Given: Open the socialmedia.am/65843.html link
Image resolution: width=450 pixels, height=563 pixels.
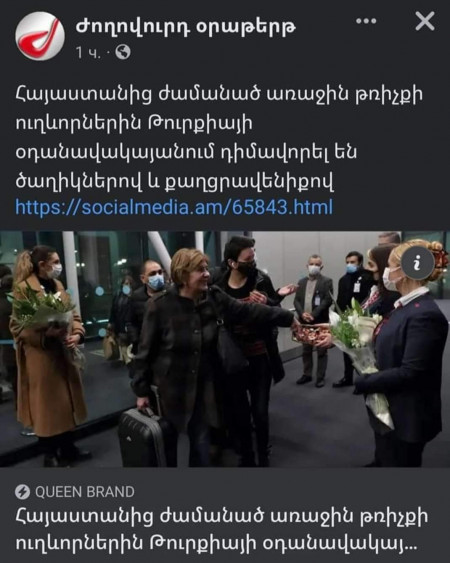Looking at the screenshot, I should click(x=174, y=208).
